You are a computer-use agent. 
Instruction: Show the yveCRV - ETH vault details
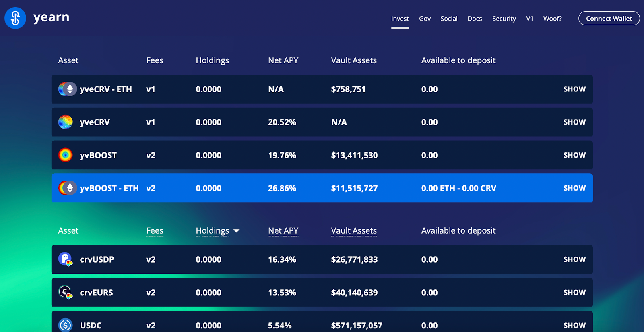coord(574,89)
